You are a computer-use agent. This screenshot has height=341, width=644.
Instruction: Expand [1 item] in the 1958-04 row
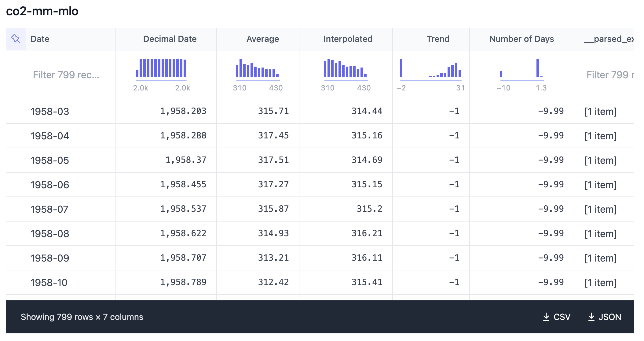pyautogui.click(x=601, y=136)
